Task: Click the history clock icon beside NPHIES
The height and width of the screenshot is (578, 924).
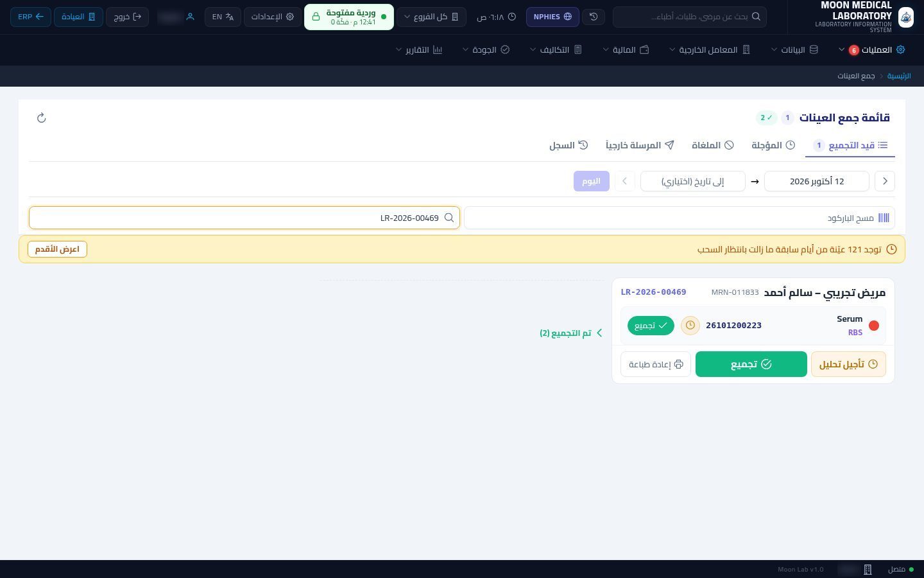Action: tap(594, 17)
